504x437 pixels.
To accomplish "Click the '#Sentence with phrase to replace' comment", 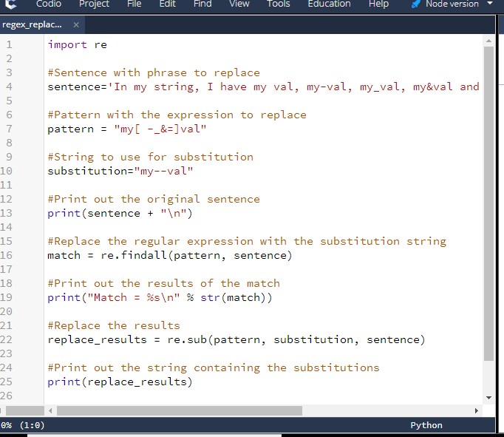I will coord(154,73).
